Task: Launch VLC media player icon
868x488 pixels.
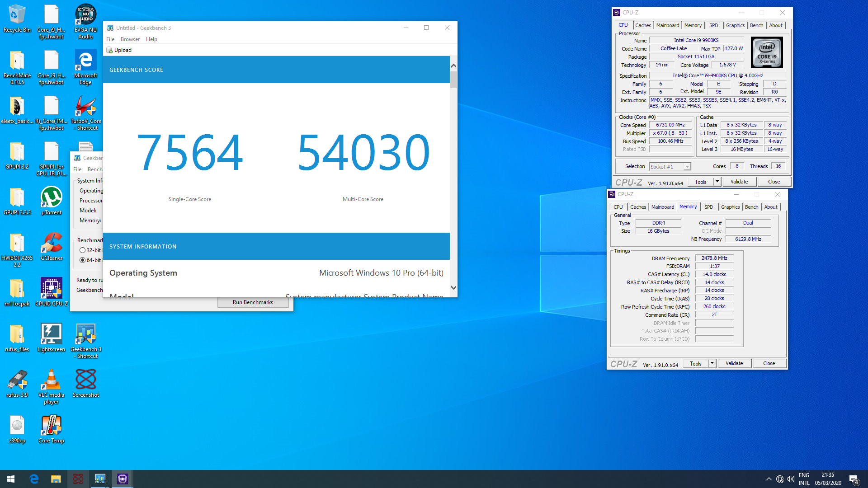Action: click(x=52, y=387)
